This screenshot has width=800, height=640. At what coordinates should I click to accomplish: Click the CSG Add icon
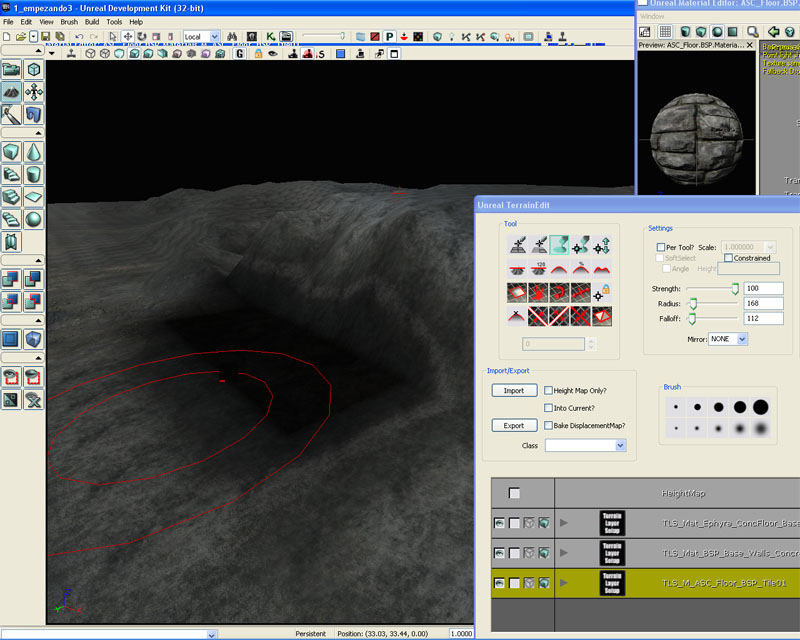point(11,279)
